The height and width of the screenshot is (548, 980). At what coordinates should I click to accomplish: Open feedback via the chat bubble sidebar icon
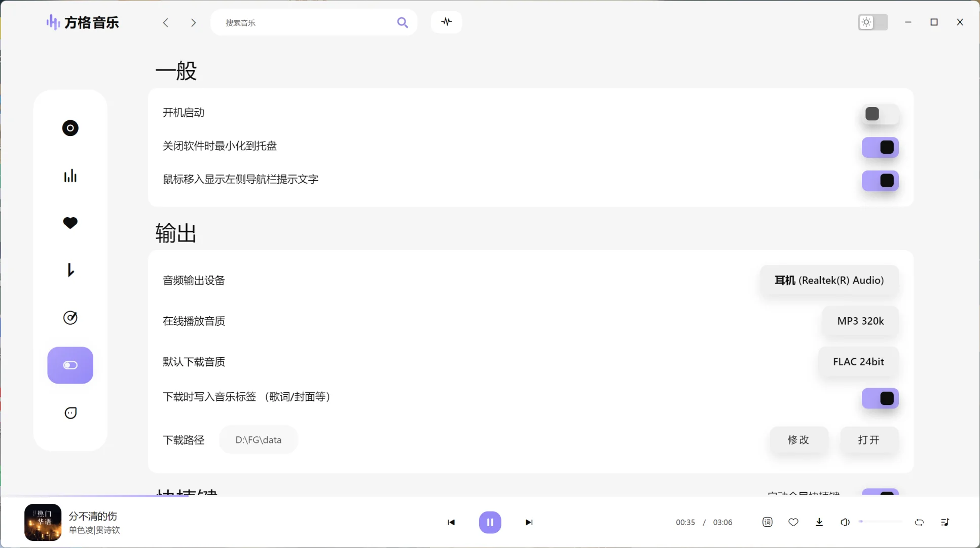click(x=70, y=413)
